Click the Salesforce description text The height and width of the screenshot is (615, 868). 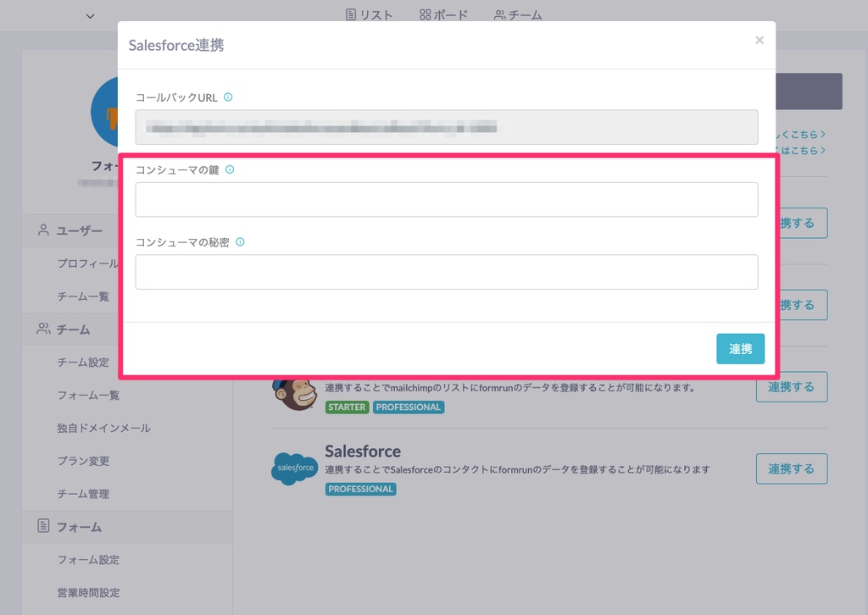(518, 469)
